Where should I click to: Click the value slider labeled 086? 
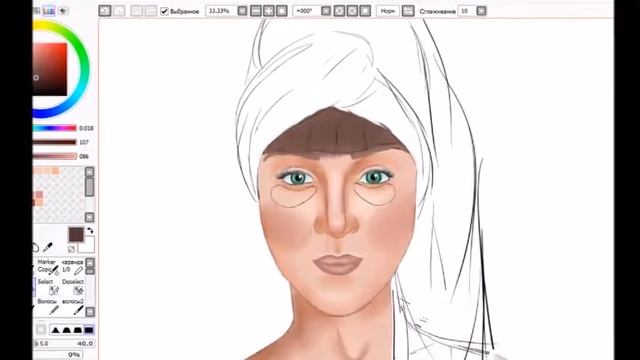tap(55, 156)
